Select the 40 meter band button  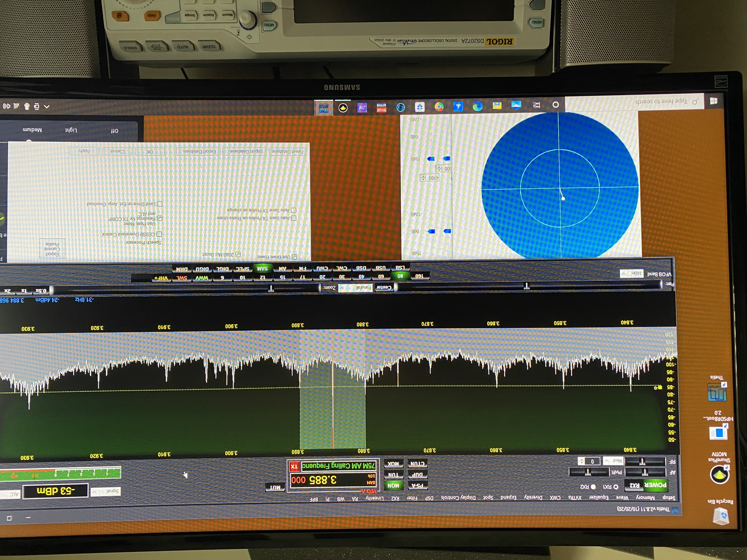361,277
